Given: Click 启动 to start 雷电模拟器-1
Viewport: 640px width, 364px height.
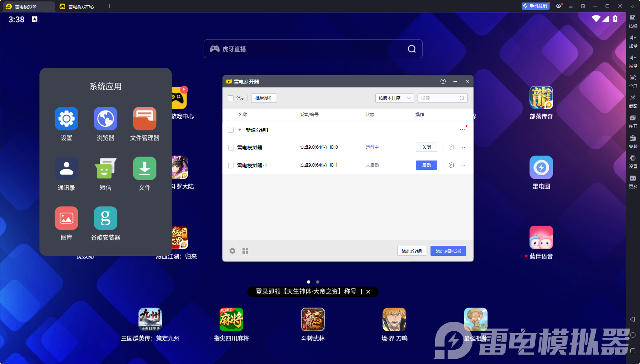Looking at the screenshot, I should pos(426,165).
